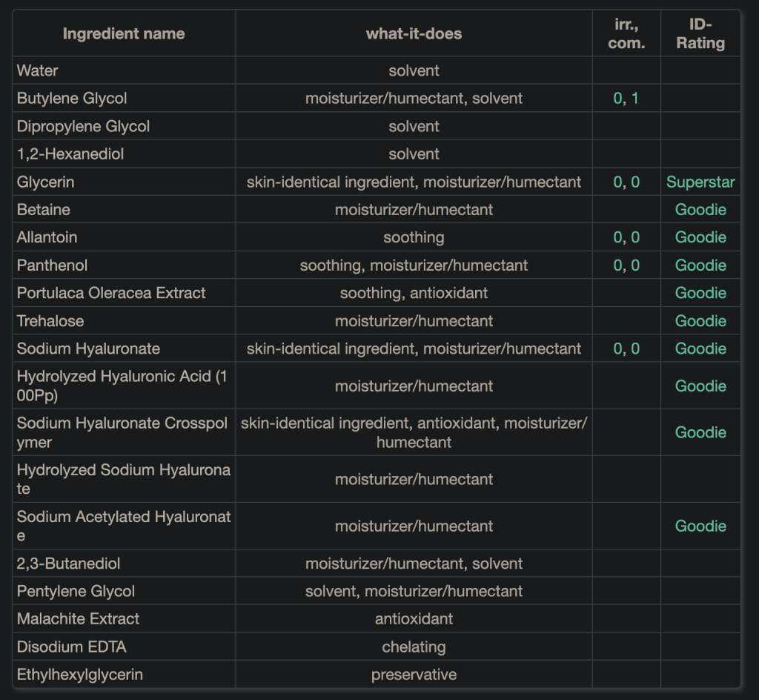Click the Malachite Extract ingredient
The height and width of the screenshot is (700, 759).
(78, 618)
